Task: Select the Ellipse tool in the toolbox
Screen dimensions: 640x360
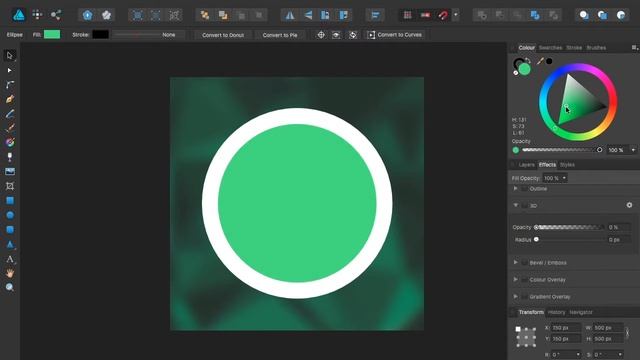Action: tap(10, 215)
